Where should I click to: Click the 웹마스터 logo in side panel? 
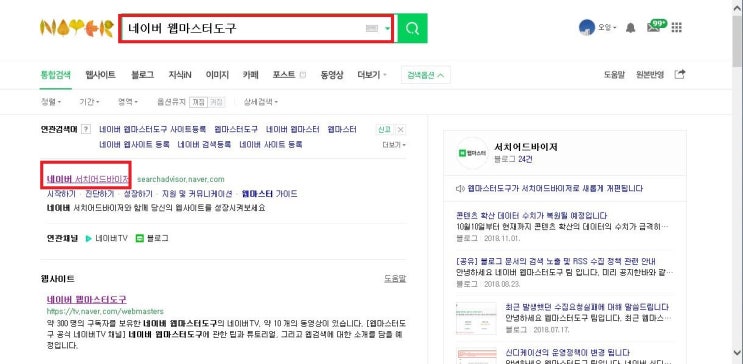click(472, 153)
